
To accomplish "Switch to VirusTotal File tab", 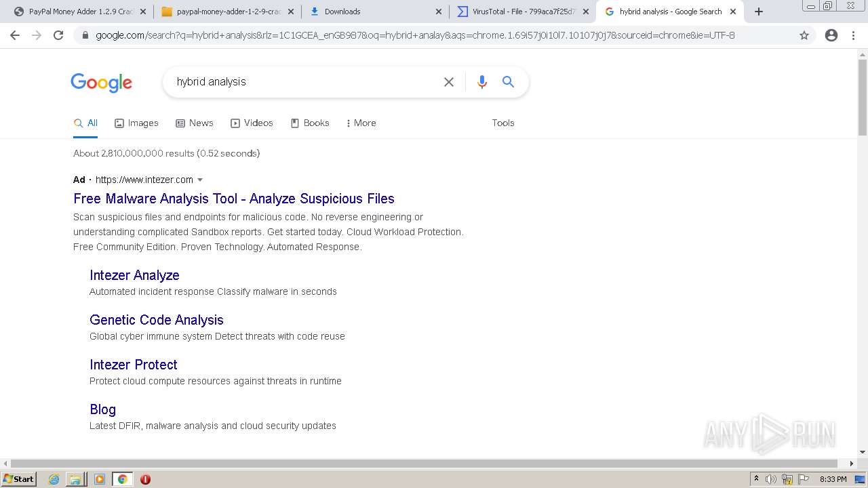I will coord(522,12).
